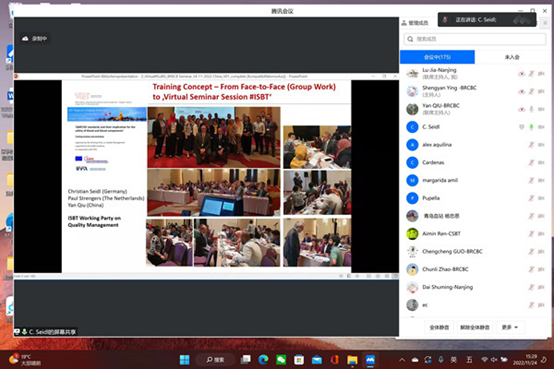
Task: Switch to the 会议中(175) tab
Action: click(x=437, y=57)
